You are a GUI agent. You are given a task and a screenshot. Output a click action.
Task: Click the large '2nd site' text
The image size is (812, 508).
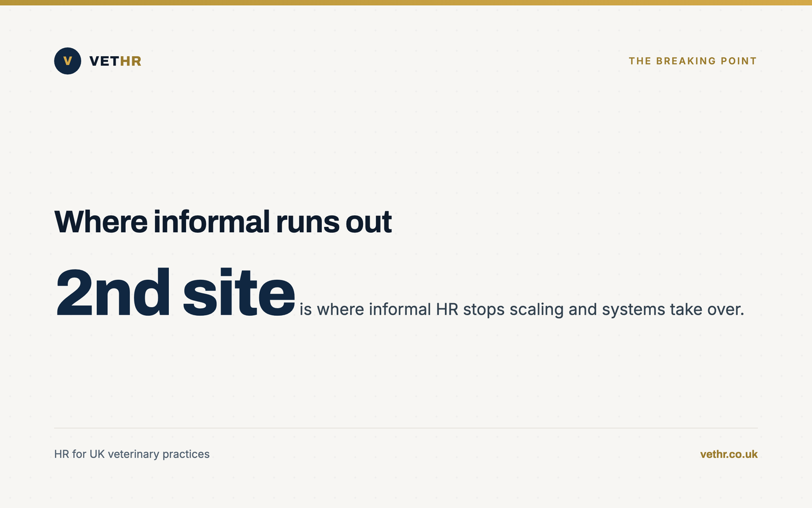pos(175,293)
